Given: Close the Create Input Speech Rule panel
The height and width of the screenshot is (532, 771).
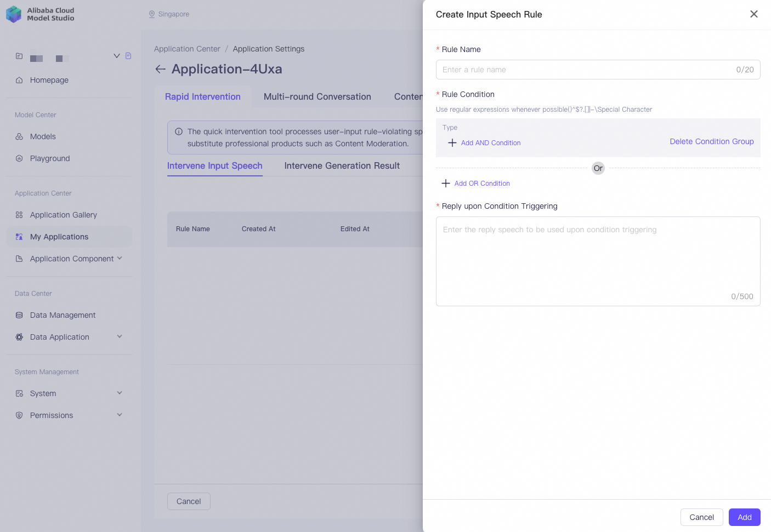Looking at the screenshot, I should [754, 14].
